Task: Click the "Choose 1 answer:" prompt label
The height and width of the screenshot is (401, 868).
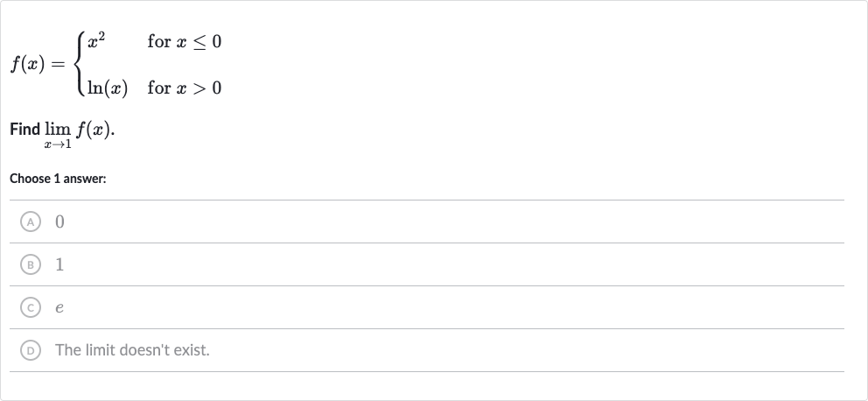Action: (x=58, y=179)
